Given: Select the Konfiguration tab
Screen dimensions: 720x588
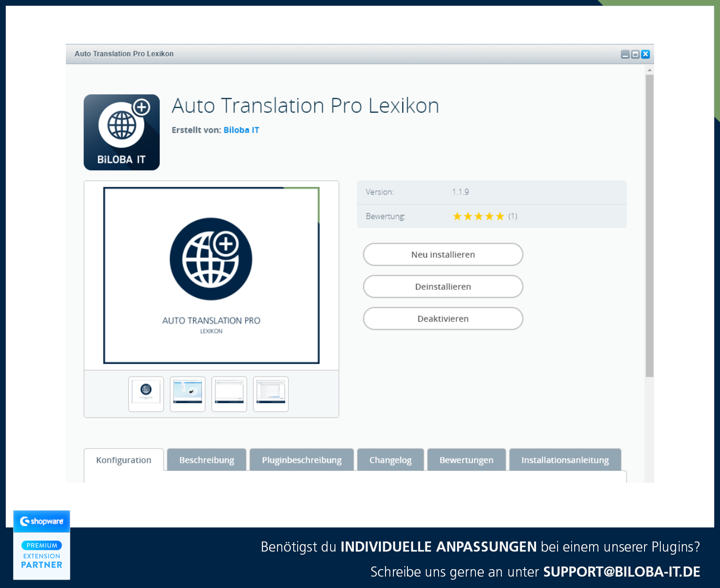Looking at the screenshot, I should click(x=124, y=460).
